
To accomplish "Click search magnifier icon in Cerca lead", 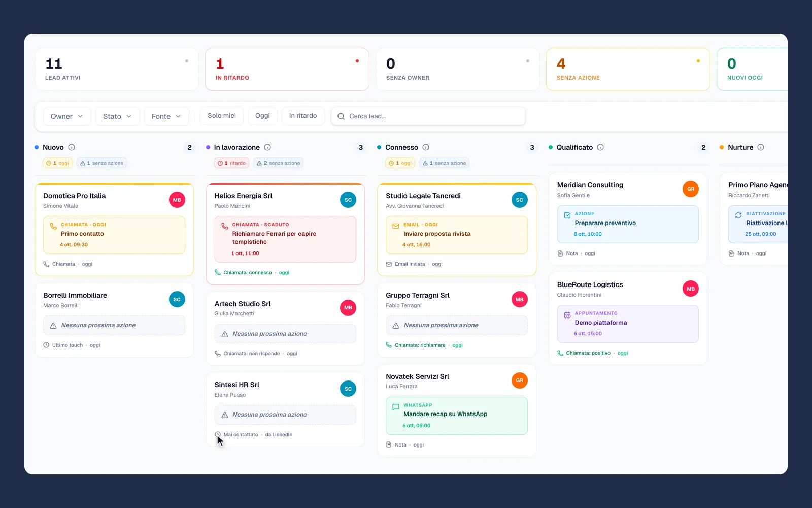I will pos(341,116).
